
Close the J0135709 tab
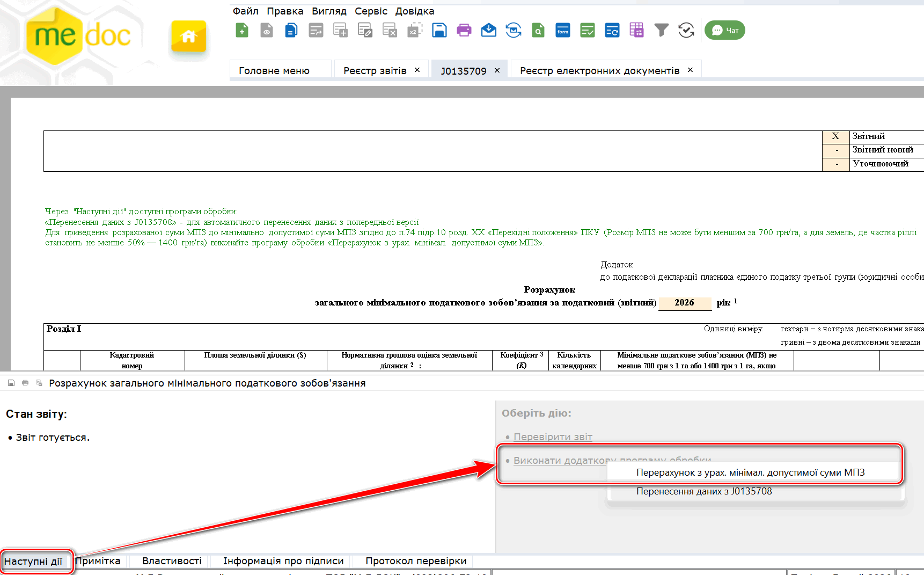pyautogui.click(x=497, y=70)
